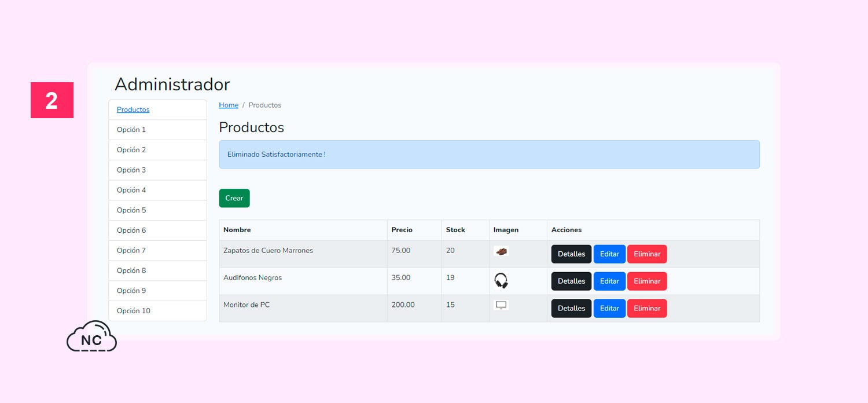Click the stock value 15
This screenshot has height=403, width=868.
[x=450, y=305]
